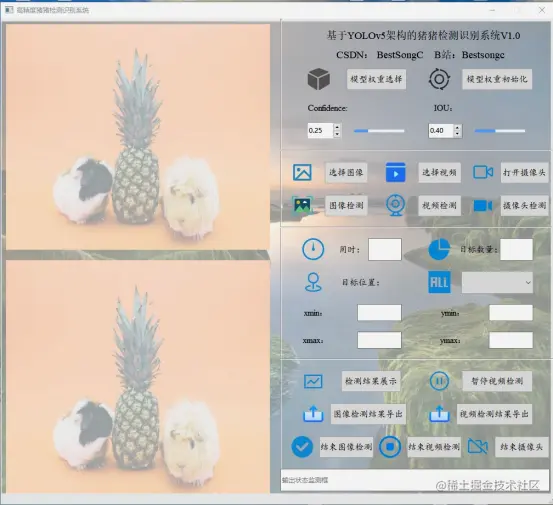
Task: Click the blue checkmark icon beside 结束图像检测
Action: click(x=302, y=447)
